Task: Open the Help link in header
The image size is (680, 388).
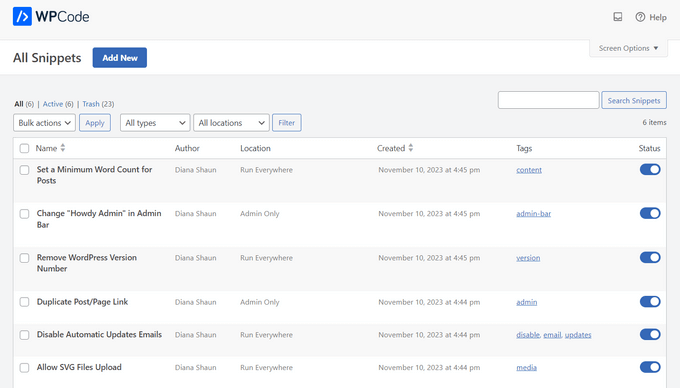Action: [x=651, y=17]
